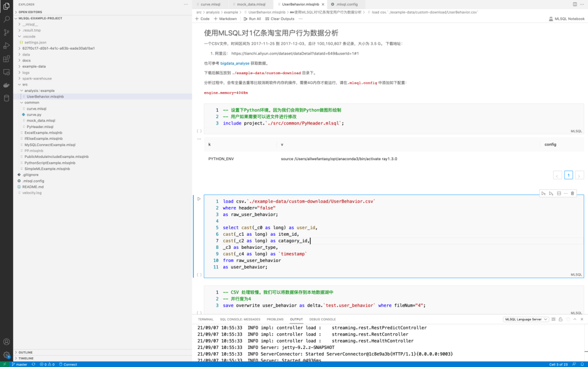
Task: Add a new Markdown cell
Action: (x=225, y=19)
